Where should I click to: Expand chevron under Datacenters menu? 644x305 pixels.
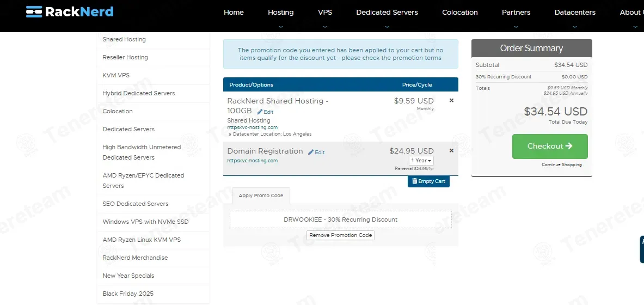coord(574,27)
